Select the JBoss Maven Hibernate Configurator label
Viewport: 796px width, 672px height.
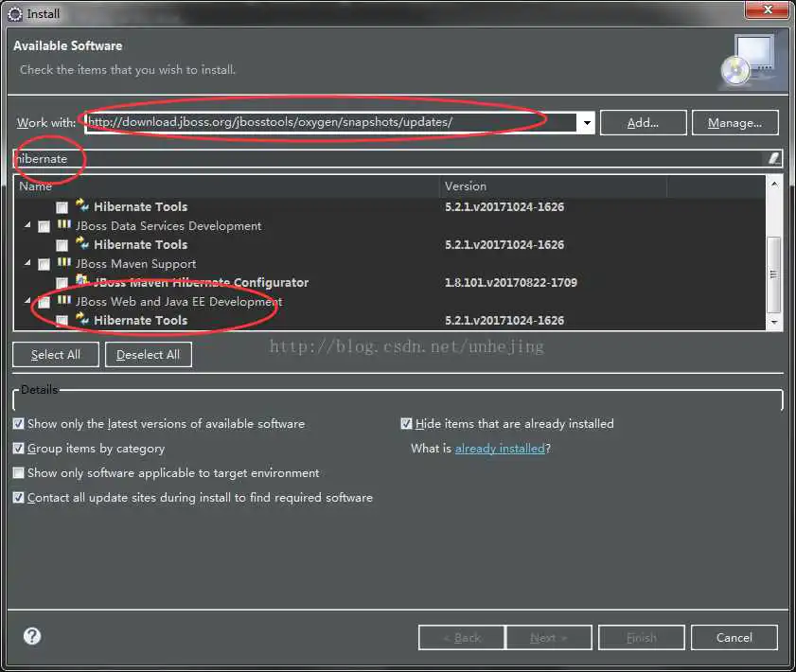(x=201, y=282)
